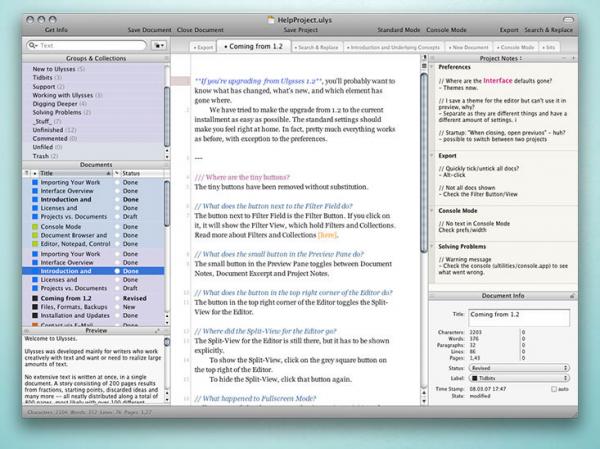
Task: Click the status circle of Console Mode document
Action: [x=117, y=227]
